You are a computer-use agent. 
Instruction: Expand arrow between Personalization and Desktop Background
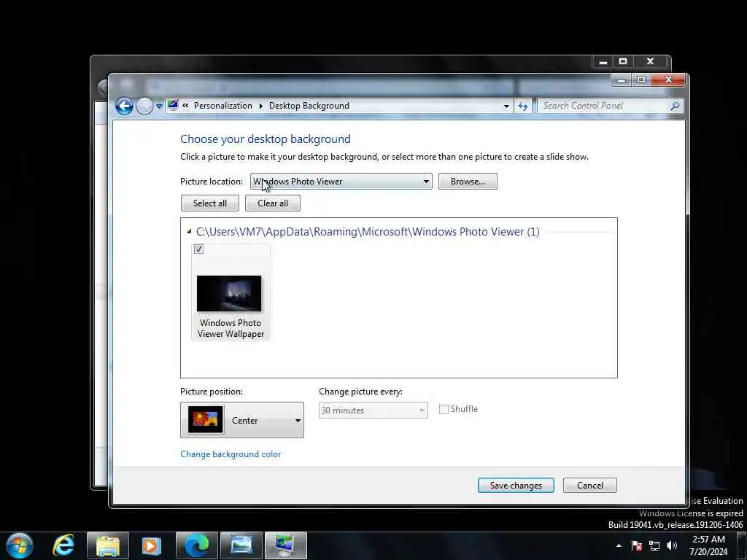pyautogui.click(x=261, y=106)
